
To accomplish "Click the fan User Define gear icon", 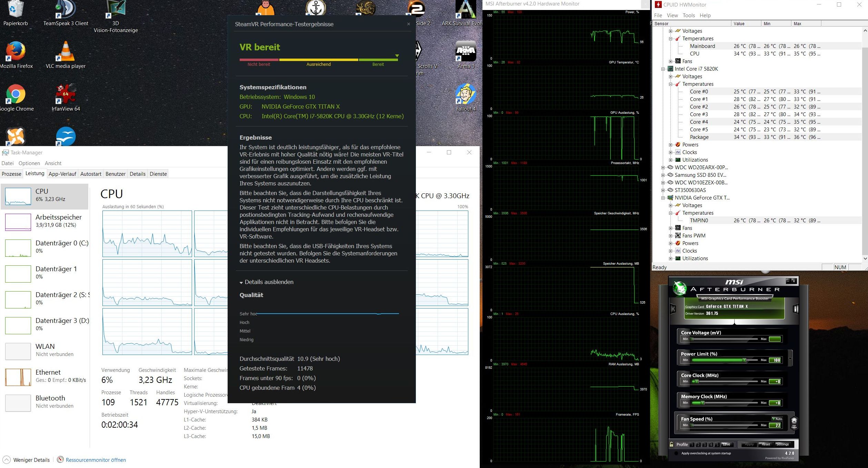I will point(794,422).
